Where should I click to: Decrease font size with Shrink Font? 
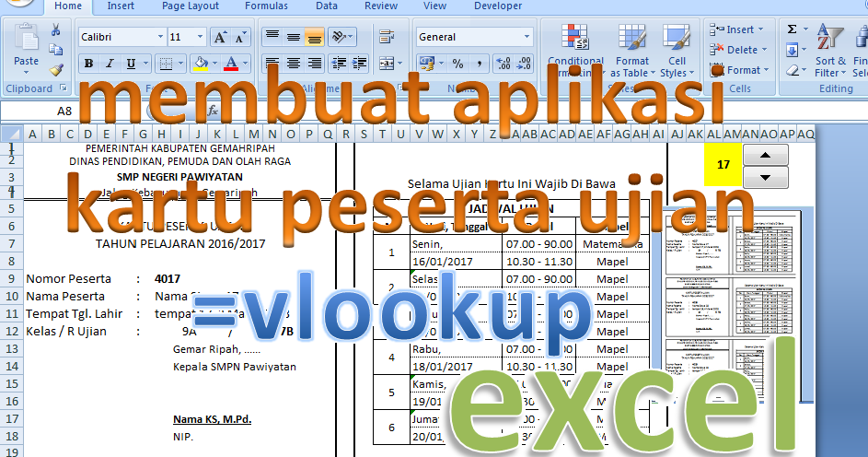click(x=240, y=38)
